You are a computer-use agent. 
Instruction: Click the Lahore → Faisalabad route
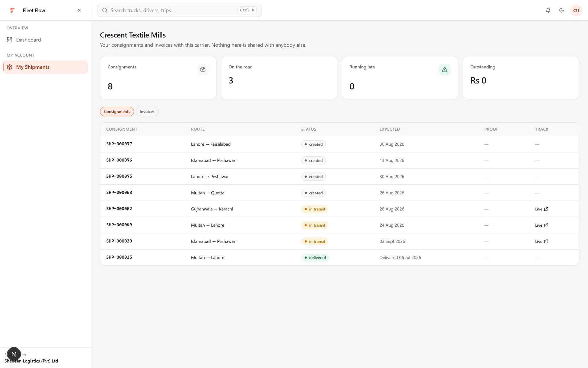coord(211,144)
